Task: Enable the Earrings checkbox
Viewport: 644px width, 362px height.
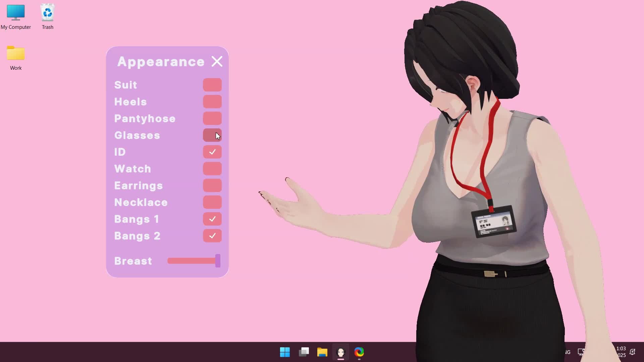Action: [x=212, y=185]
